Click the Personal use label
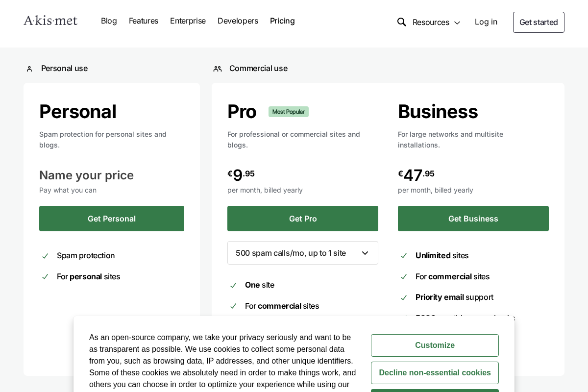This screenshot has width=588, height=392. tap(64, 68)
